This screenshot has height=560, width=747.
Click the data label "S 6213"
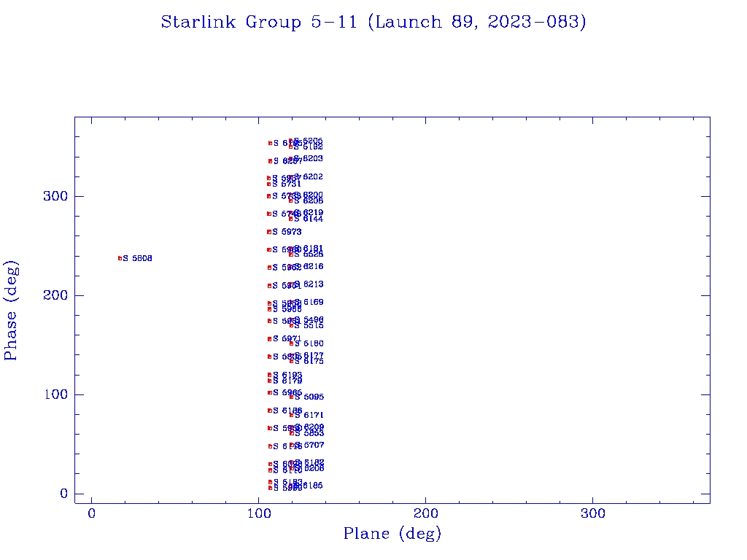click(x=309, y=284)
